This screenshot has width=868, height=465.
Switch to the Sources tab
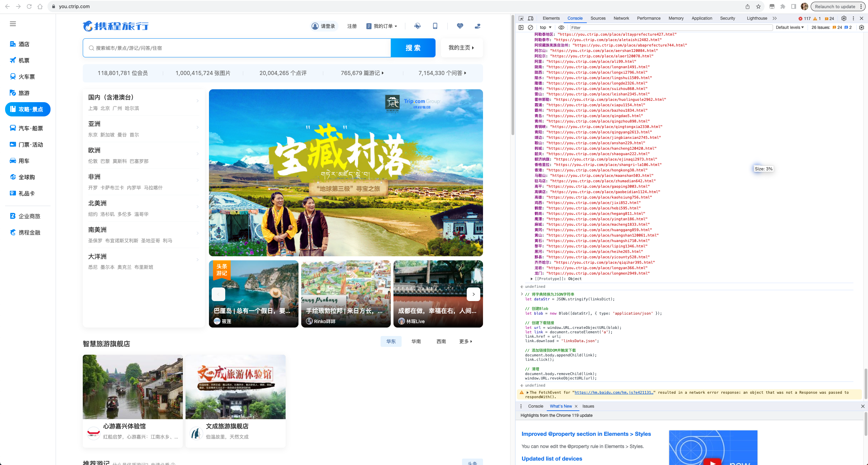coord(598,18)
